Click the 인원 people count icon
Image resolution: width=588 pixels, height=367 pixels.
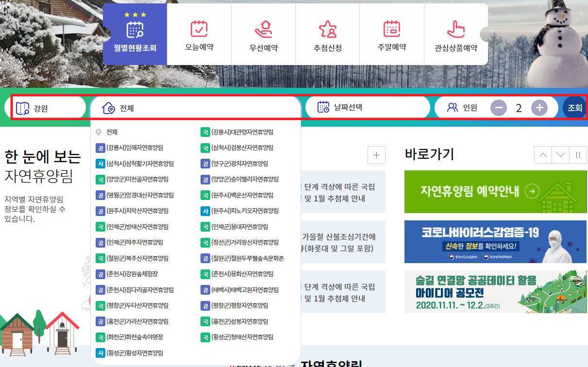click(453, 107)
